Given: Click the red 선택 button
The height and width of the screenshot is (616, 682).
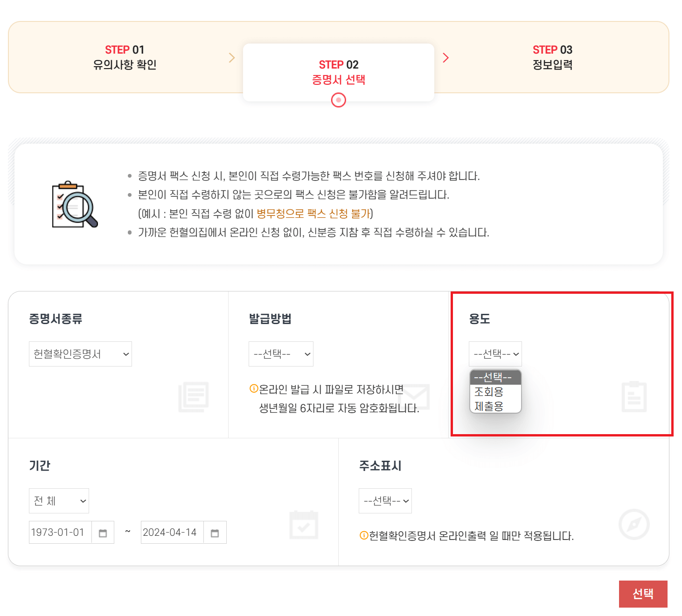Looking at the screenshot, I should [x=643, y=594].
